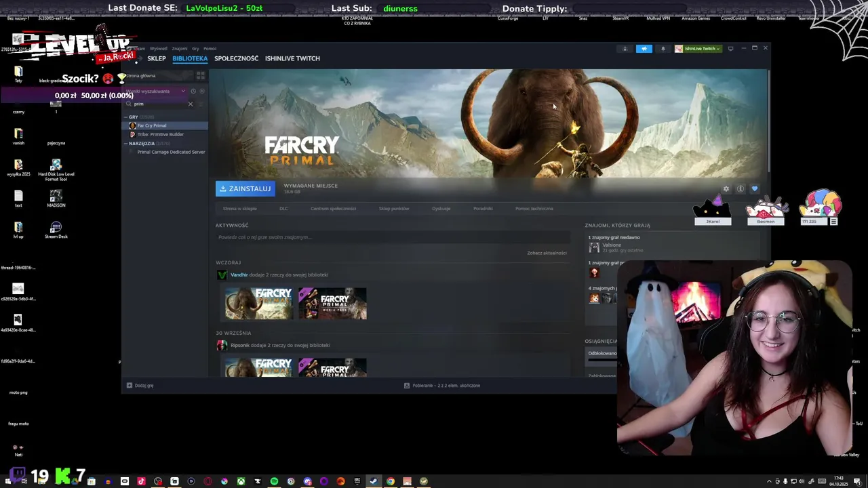Open the 'wysyłka 2025' desktop icon
This screenshot has height=488, width=868.
[x=18, y=168]
